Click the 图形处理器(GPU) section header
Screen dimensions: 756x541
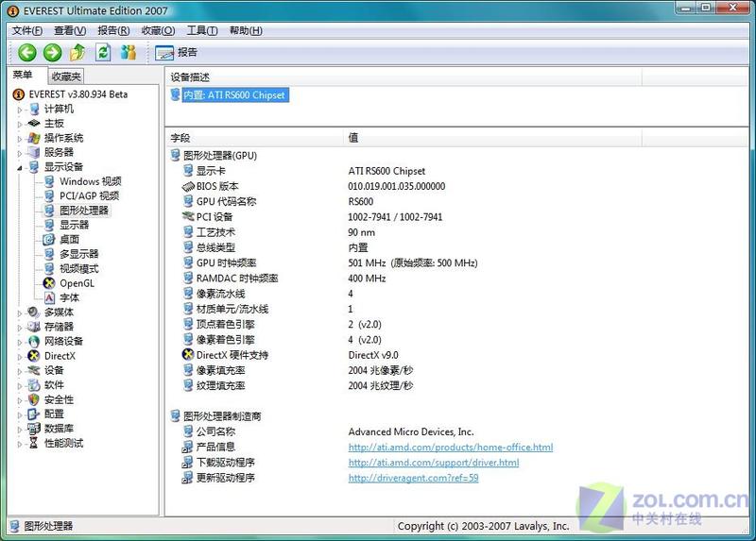pyautogui.click(x=220, y=156)
